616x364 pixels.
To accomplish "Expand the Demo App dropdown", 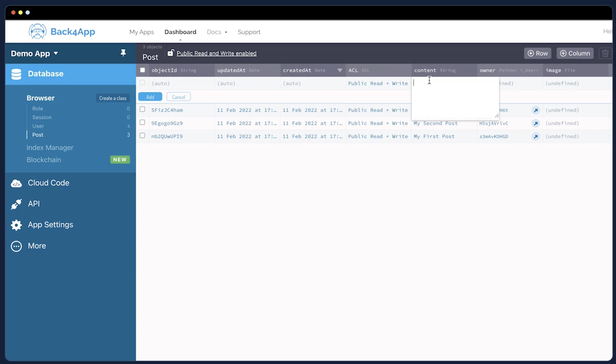I will [x=34, y=53].
